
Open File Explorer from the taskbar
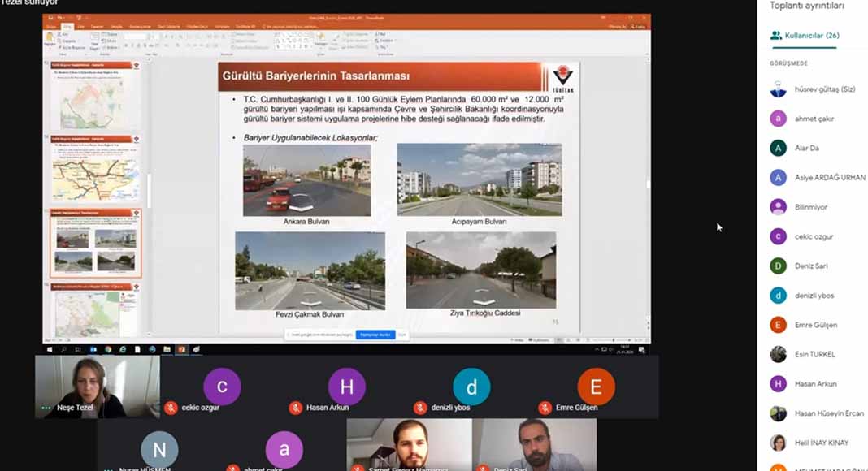coord(167,349)
